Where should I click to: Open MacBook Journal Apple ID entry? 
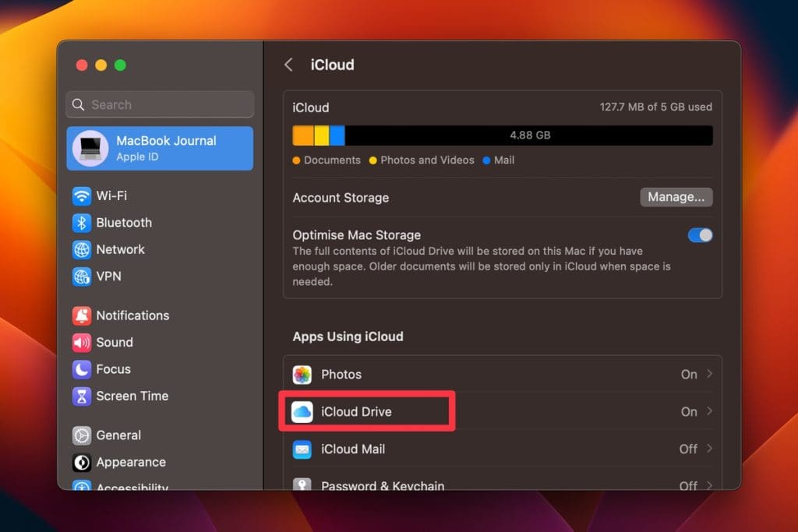click(x=160, y=149)
